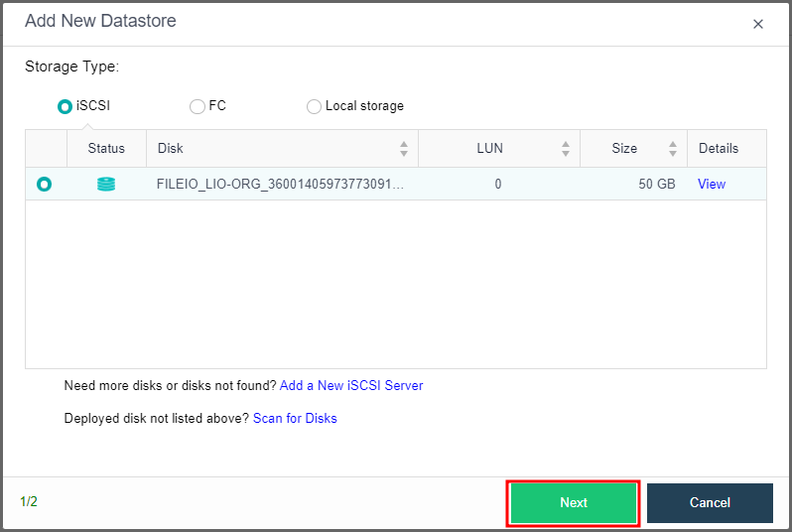Screen dimensions: 792x532
Task: Open Add a New iSCSI Server link
Action: 351,385
